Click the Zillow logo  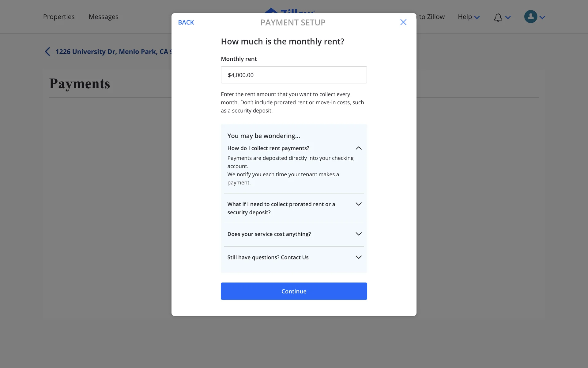(x=289, y=10)
